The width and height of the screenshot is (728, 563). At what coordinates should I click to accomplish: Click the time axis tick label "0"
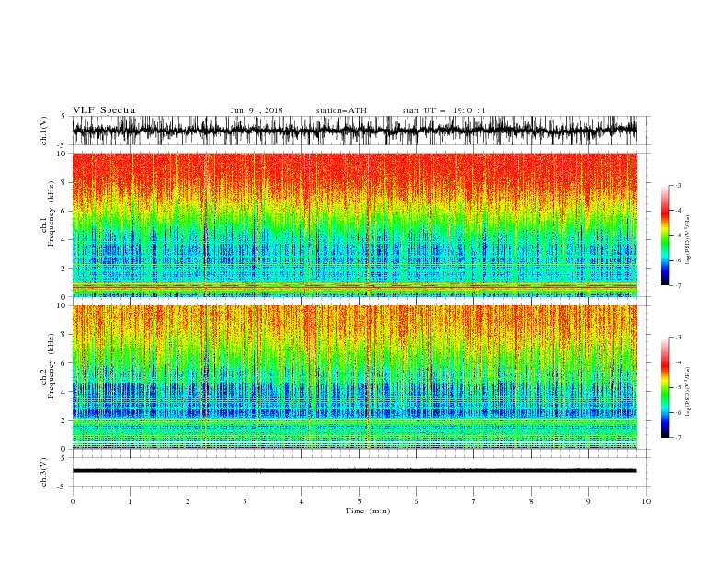73,501
